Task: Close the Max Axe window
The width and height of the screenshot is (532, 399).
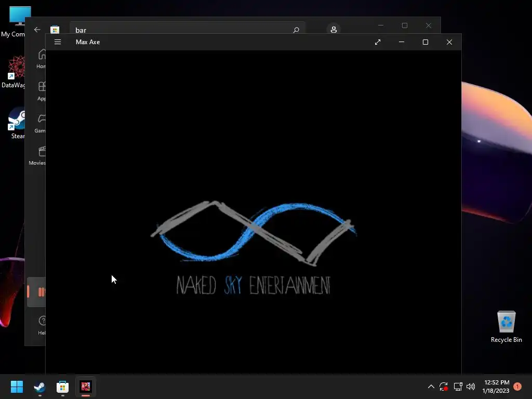Action: click(x=449, y=42)
